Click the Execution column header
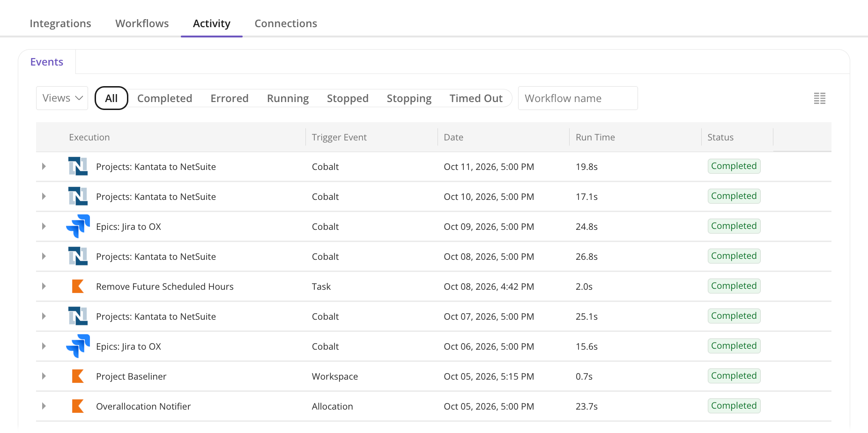This screenshot has width=868, height=433. click(x=89, y=137)
